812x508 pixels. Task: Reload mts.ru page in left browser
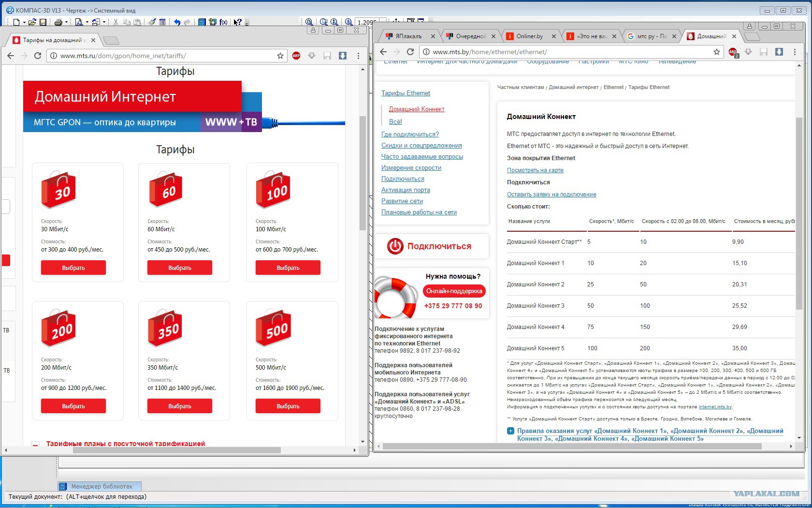(x=37, y=56)
